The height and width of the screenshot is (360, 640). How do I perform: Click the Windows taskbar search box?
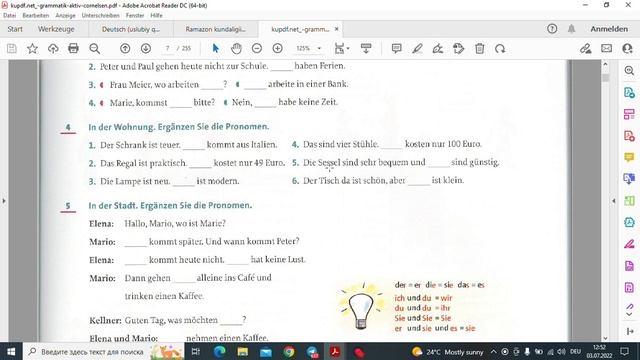tap(104, 351)
